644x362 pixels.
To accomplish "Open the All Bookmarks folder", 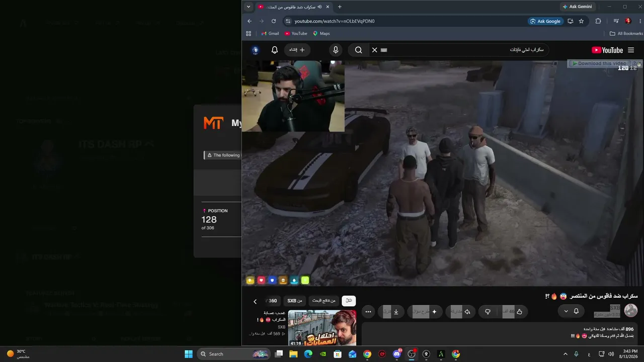I will coord(626,34).
